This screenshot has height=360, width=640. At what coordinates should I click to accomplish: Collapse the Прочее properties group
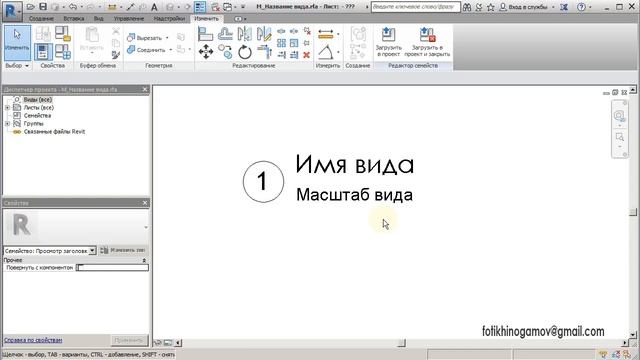(144, 260)
